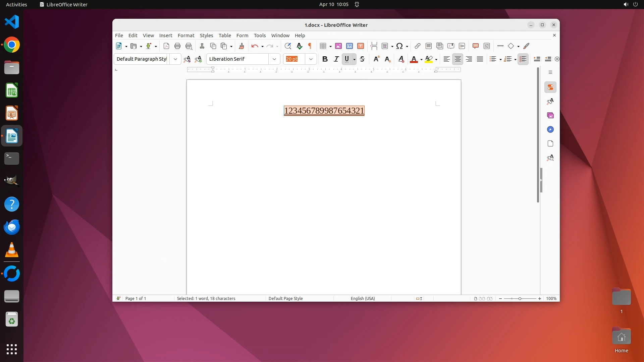Toggle formatting marks with the pilcrow

310,46
